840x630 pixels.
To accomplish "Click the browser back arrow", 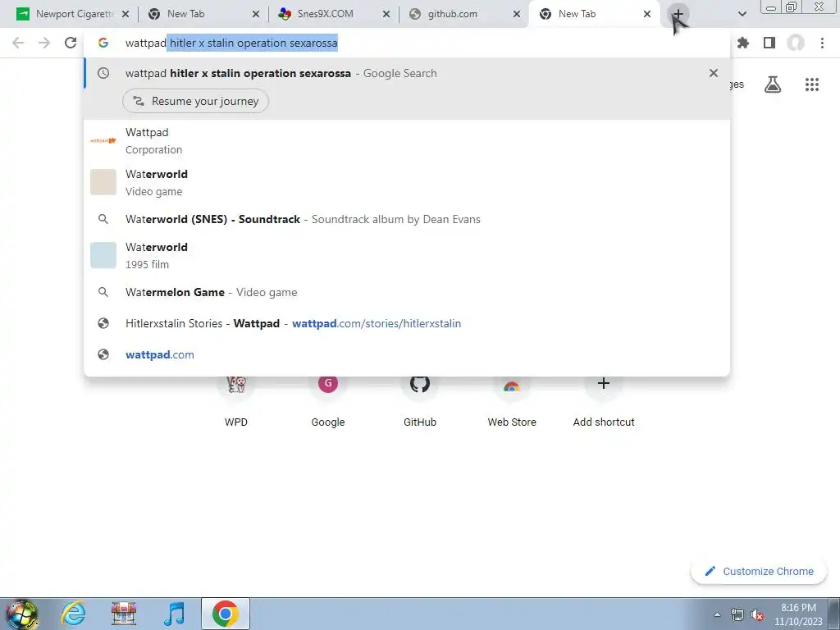I will 18,43.
